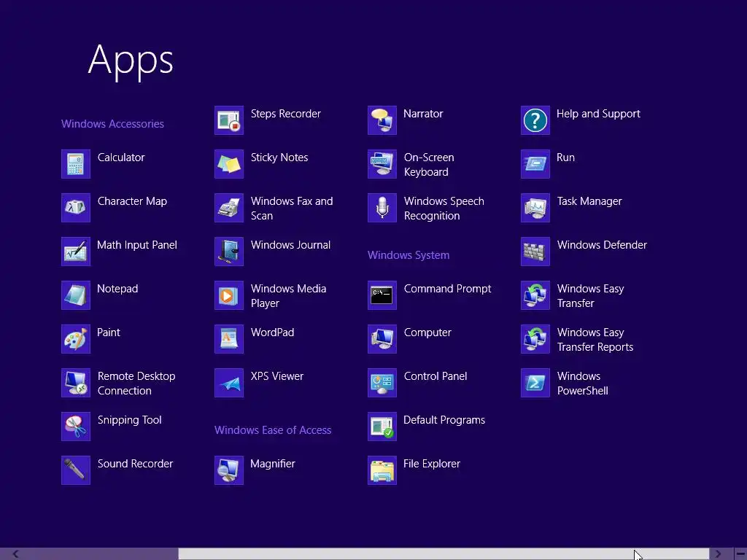Open the Windows Easy Transfer icon

tap(535, 296)
